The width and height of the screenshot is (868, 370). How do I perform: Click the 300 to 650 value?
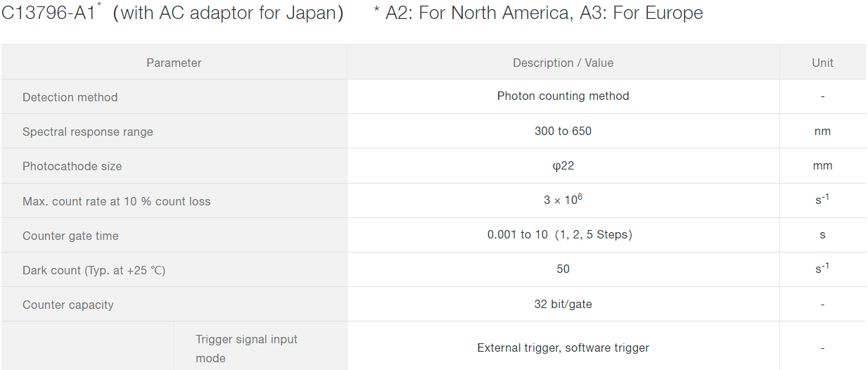point(563,131)
